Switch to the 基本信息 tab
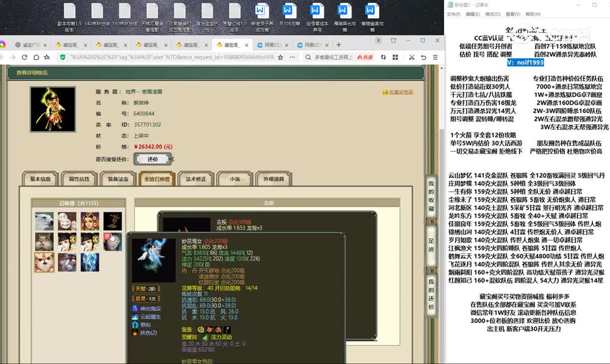Screen dimensions: 610x364 pos(40,179)
